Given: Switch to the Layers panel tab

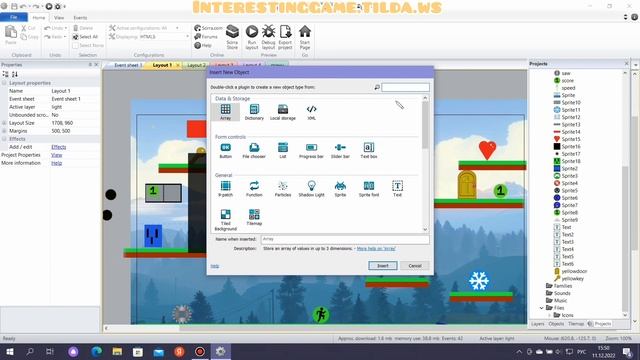Looking at the screenshot, I should (538, 324).
